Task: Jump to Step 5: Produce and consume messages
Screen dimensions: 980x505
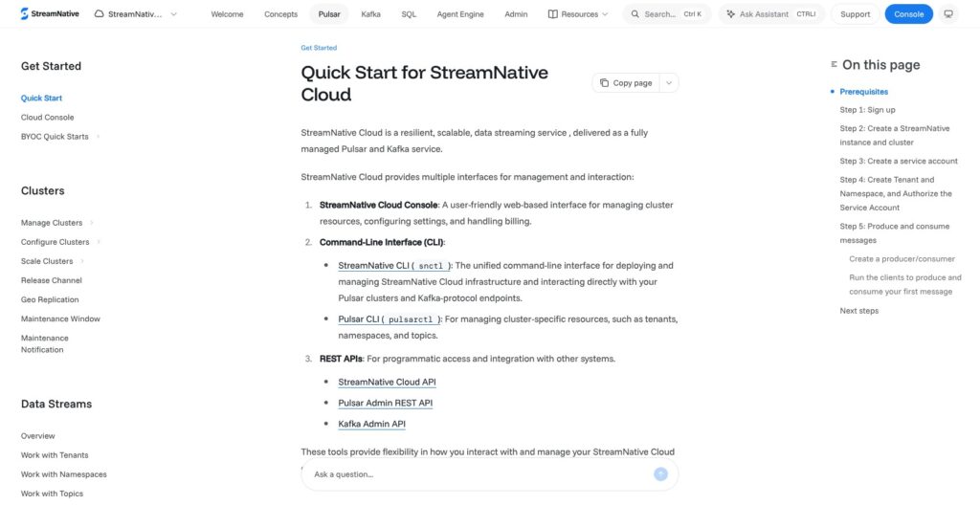Action: [x=895, y=233]
